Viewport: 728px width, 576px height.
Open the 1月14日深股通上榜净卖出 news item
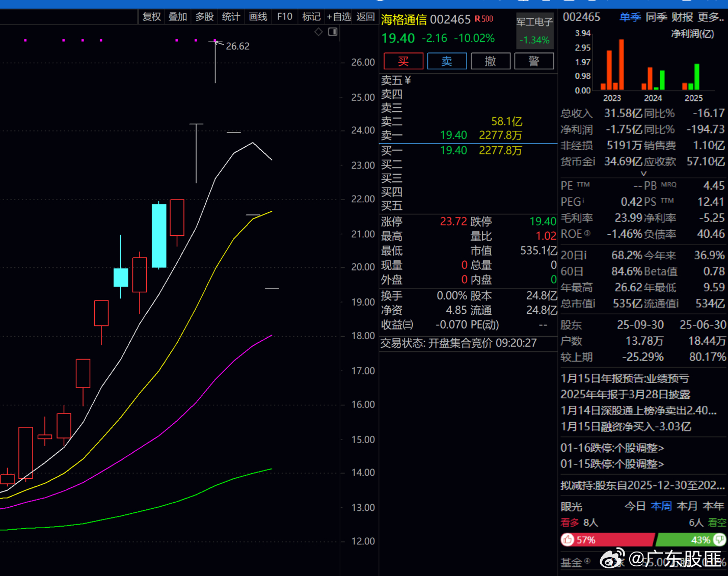[x=639, y=410]
